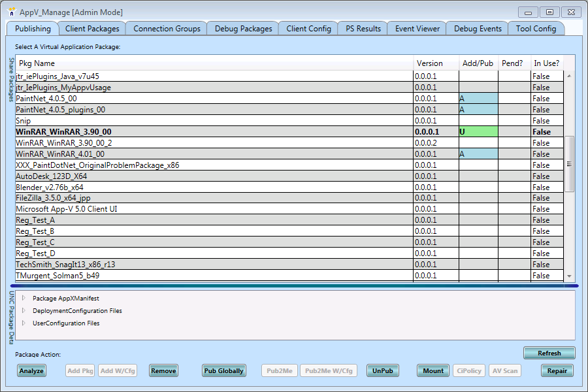This screenshot has height=392, width=588.
Task: Click the Mount button
Action: [433, 370]
